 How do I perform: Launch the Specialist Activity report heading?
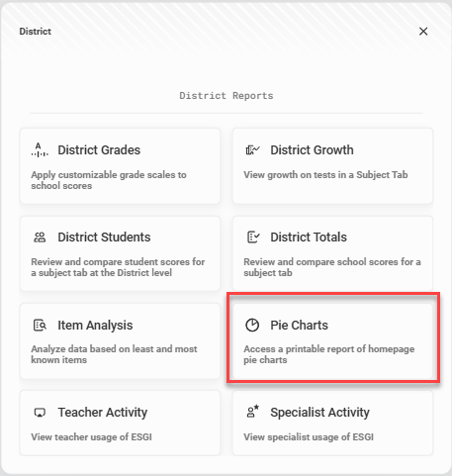[x=319, y=413]
